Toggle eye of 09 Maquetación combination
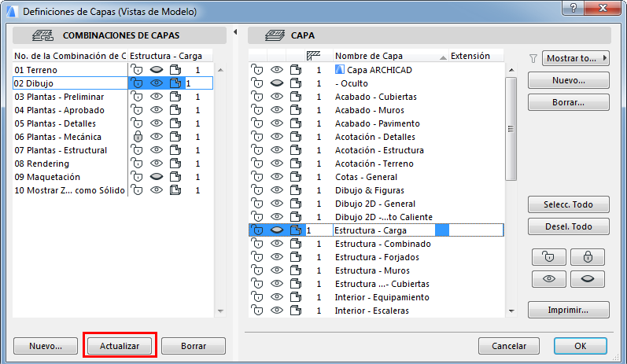The width and height of the screenshot is (627, 364). coord(156,177)
